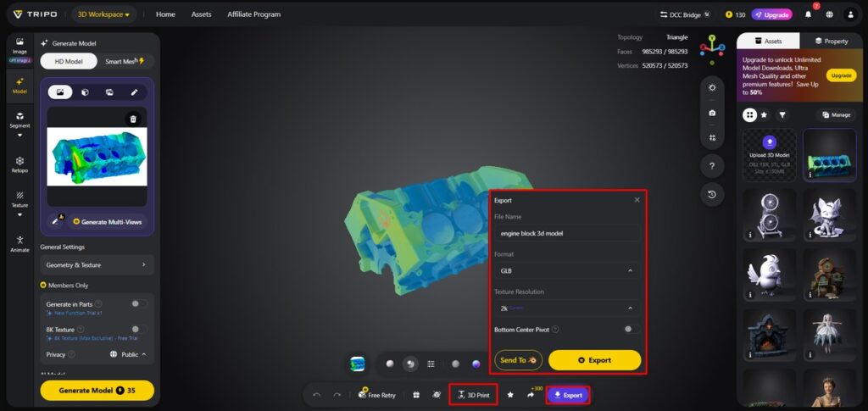Select the HD Model option

pos(69,61)
